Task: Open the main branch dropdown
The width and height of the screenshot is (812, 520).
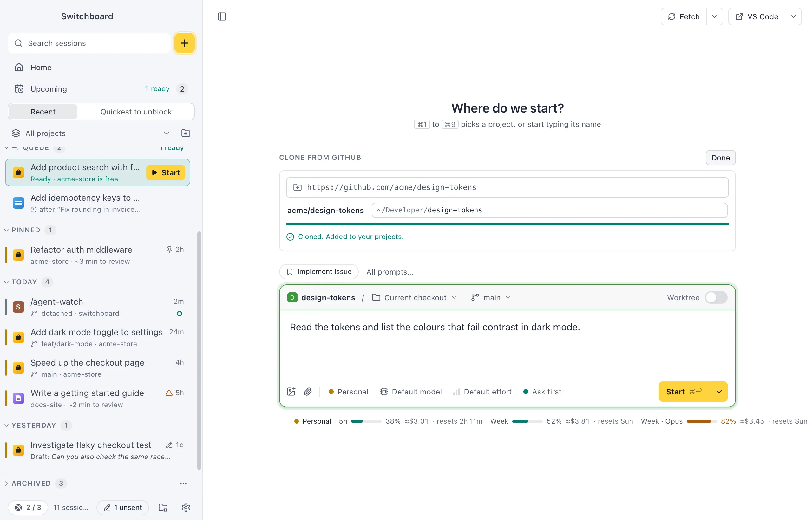Action: [x=491, y=297]
